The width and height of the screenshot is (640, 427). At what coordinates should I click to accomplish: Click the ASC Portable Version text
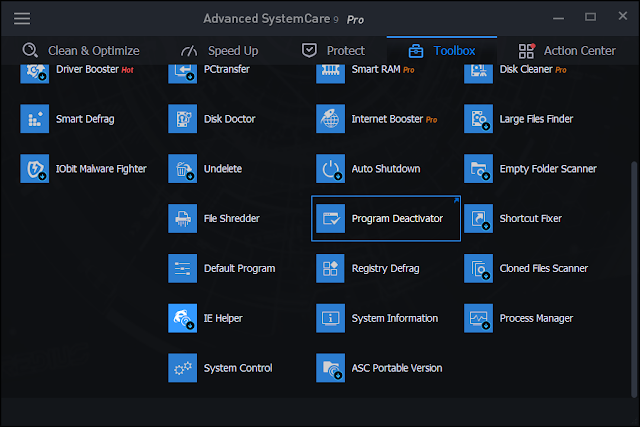point(397,368)
